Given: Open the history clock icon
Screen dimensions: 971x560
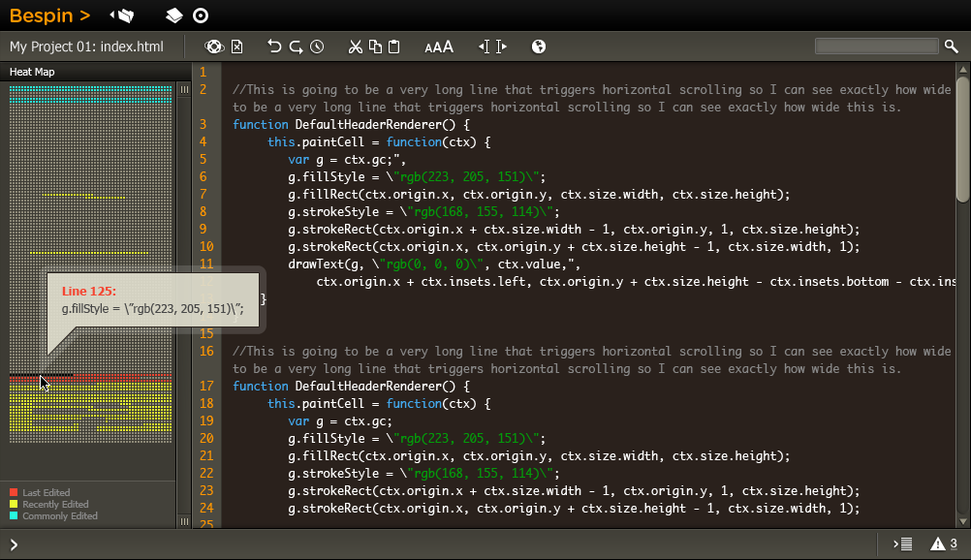Looking at the screenshot, I should click(317, 47).
